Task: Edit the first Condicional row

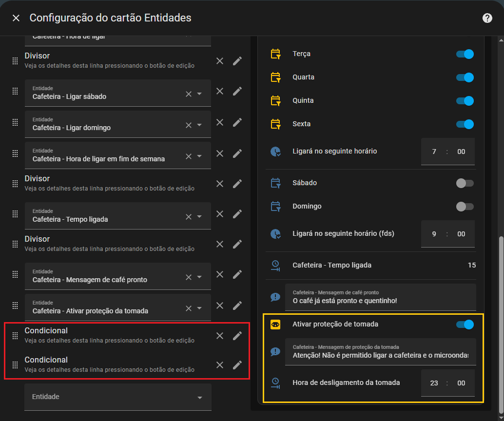Action: pyautogui.click(x=237, y=335)
